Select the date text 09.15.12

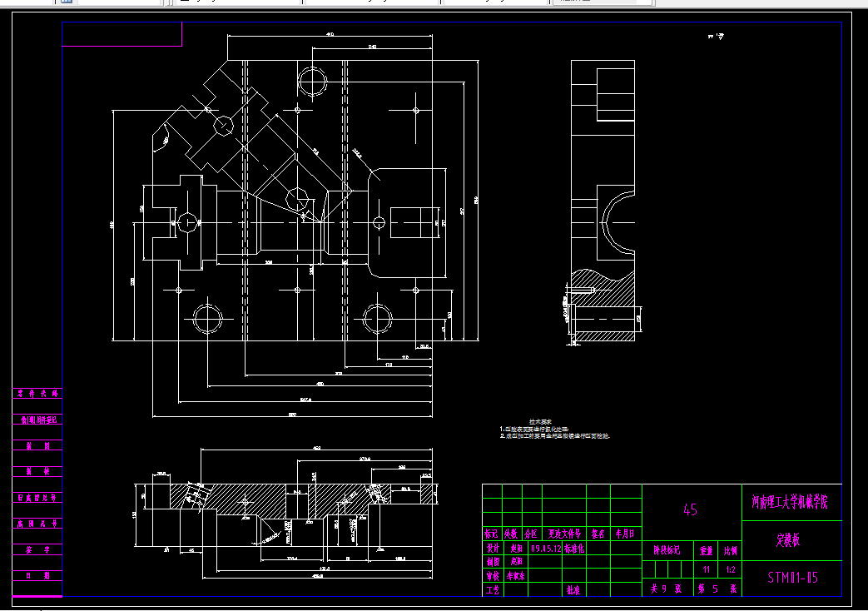click(546, 549)
